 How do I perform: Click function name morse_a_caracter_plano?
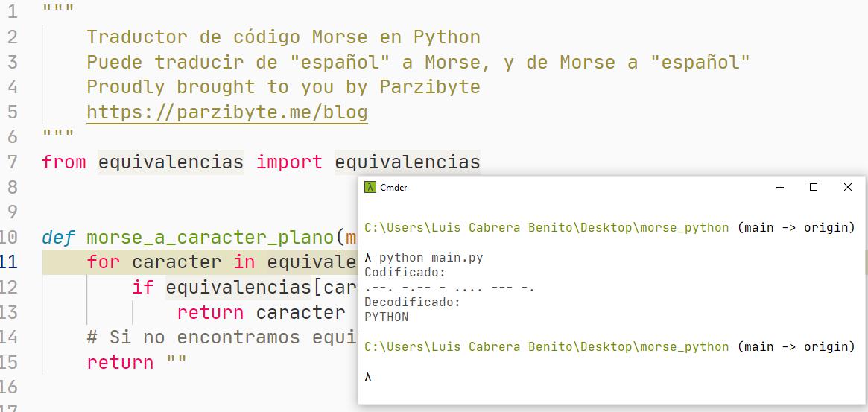pyautogui.click(x=210, y=238)
